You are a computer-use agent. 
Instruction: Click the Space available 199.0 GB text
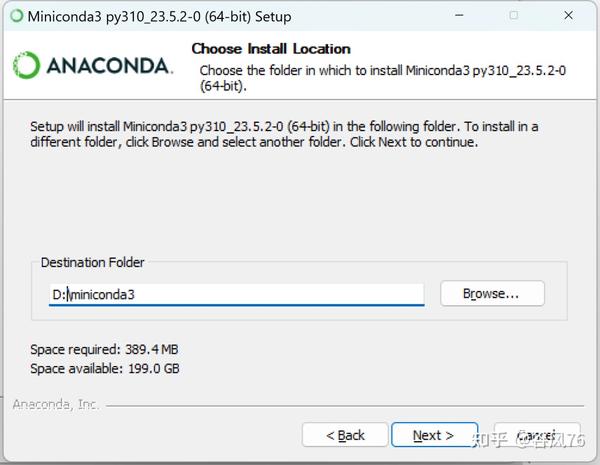coord(105,369)
